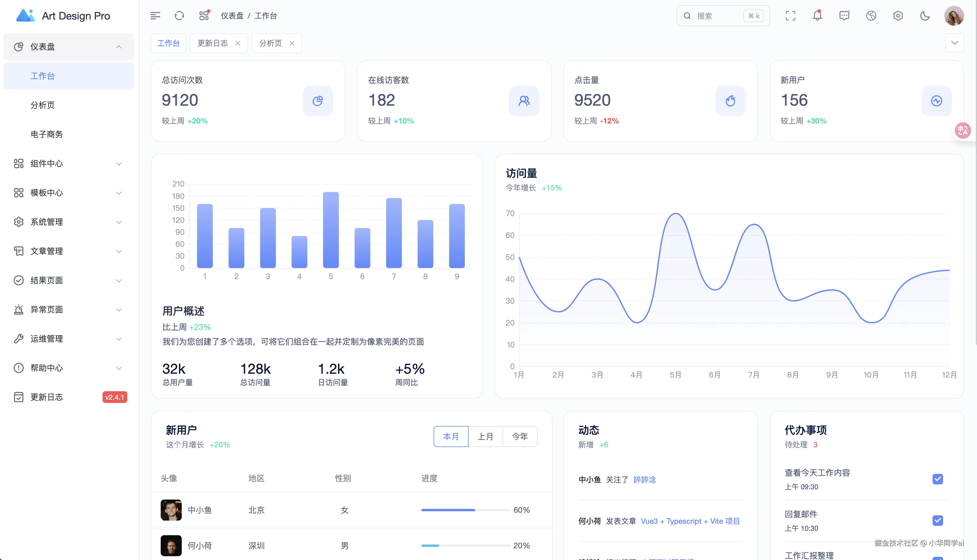Open the language globe selector
The image size is (977, 560).
[871, 16]
